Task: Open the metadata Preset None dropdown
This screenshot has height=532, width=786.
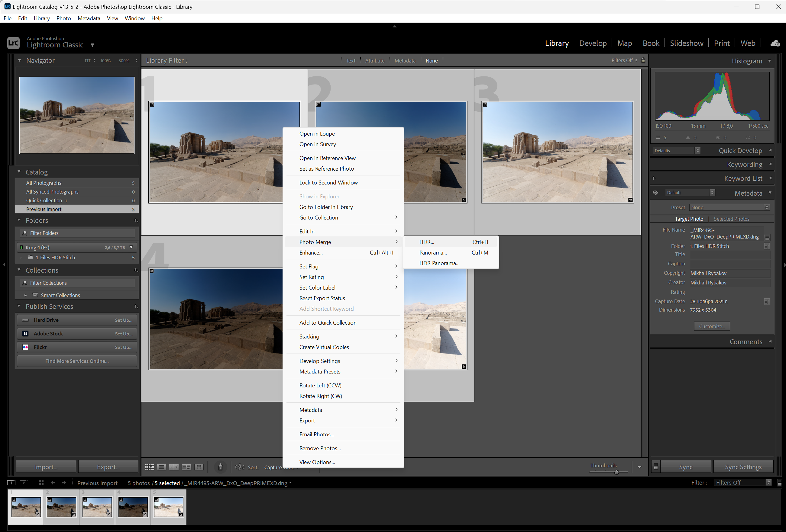Action: pos(729,207)
